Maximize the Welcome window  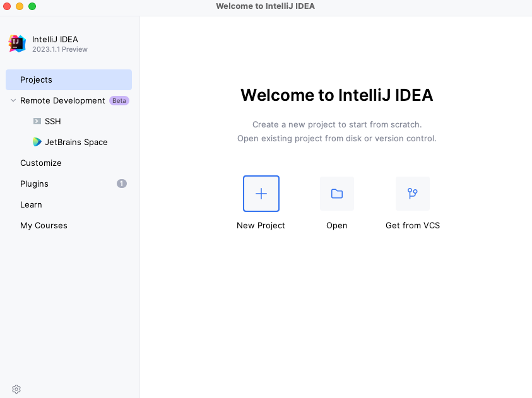pos(32,6)
